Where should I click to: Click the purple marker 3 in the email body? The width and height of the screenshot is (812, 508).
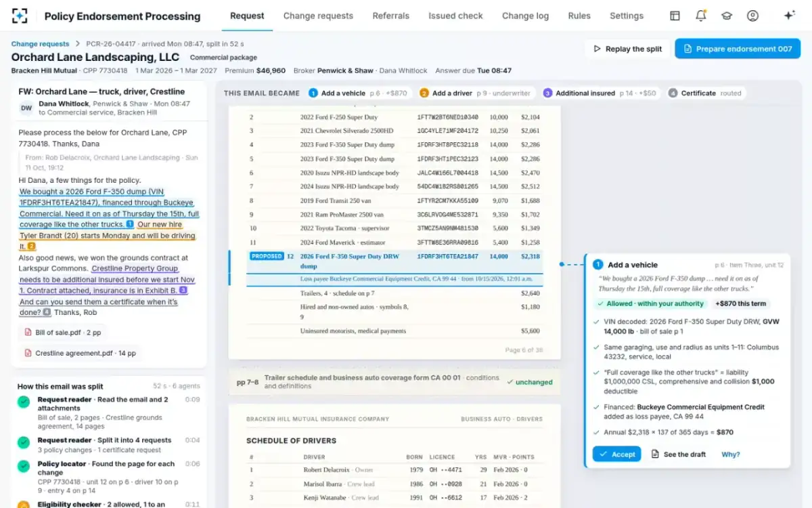pos(183,291)
